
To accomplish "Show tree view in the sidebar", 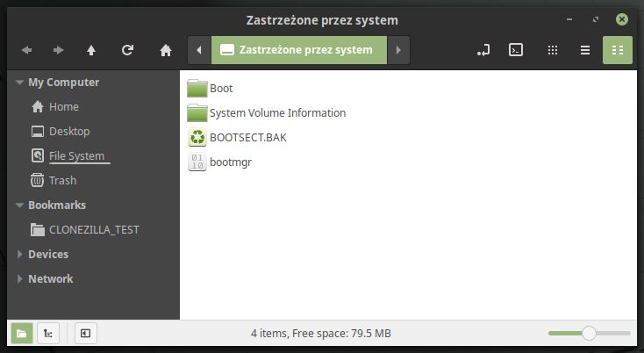I will click(48, 334).
